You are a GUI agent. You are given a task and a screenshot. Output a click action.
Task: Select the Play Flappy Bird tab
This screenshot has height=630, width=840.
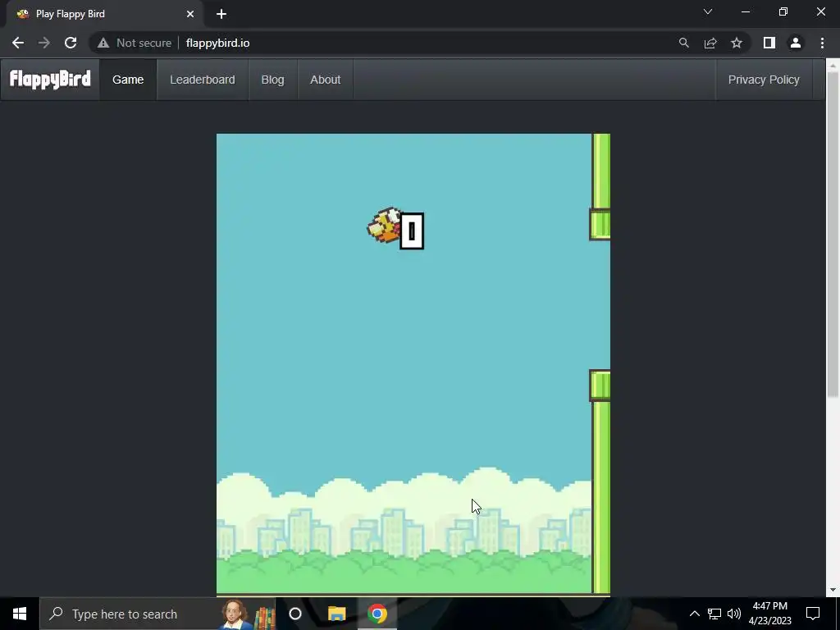pyautogui.click(x=105, y=14)
